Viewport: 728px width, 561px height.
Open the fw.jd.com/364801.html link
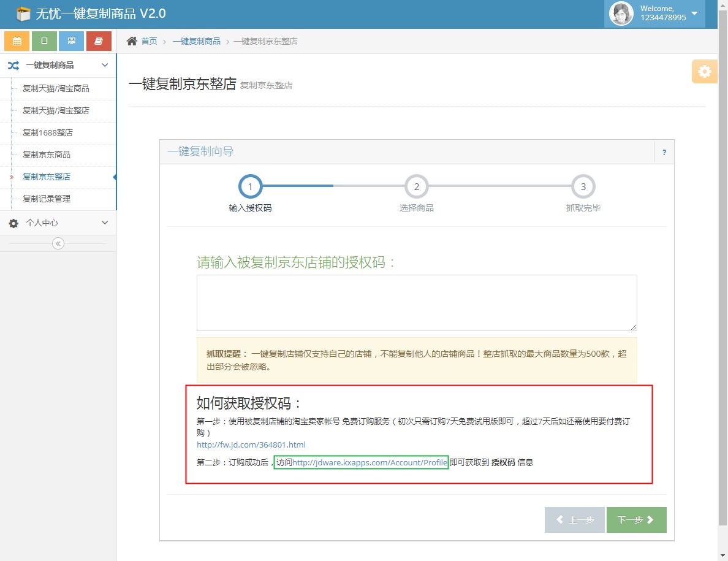point(251,445)
